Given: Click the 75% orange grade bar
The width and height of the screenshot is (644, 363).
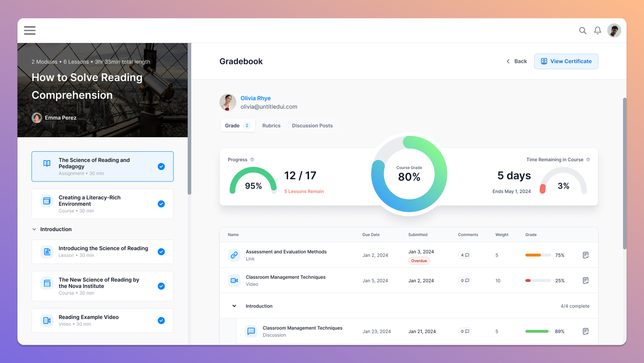Looking at the screenshot, I should [x=538, y=255].
